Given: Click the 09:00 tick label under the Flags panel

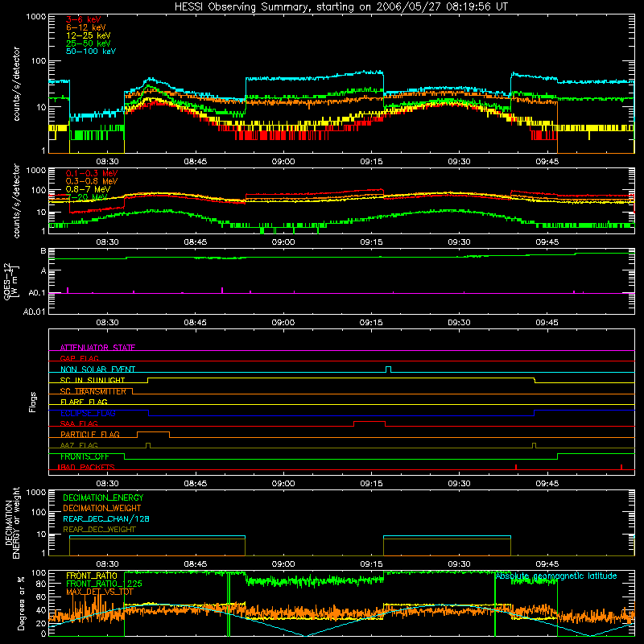Looking at the screenshot, I should click(283, 484).
